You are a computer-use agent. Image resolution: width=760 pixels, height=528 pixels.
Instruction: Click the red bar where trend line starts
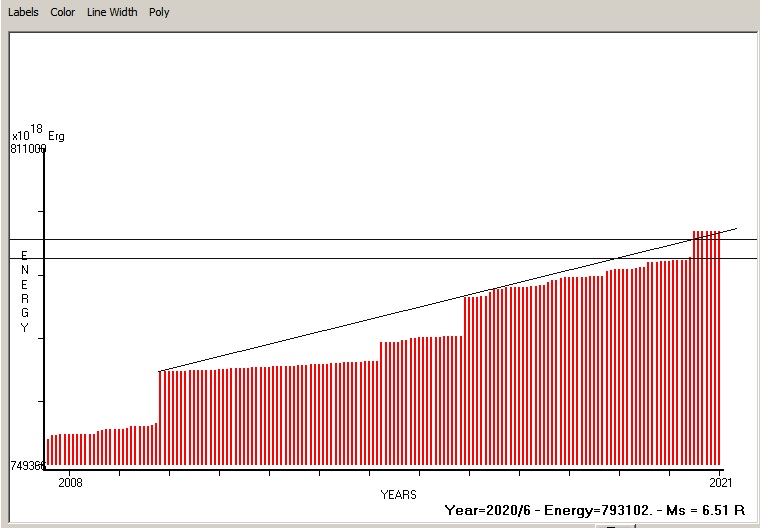tap(161, 420)
